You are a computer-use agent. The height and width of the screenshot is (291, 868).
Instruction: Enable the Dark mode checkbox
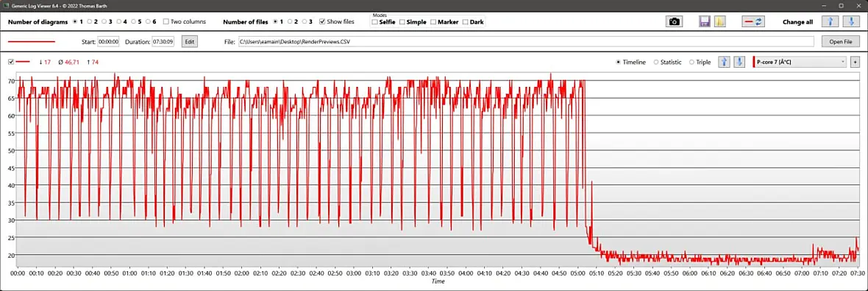[x=465, y=22]
